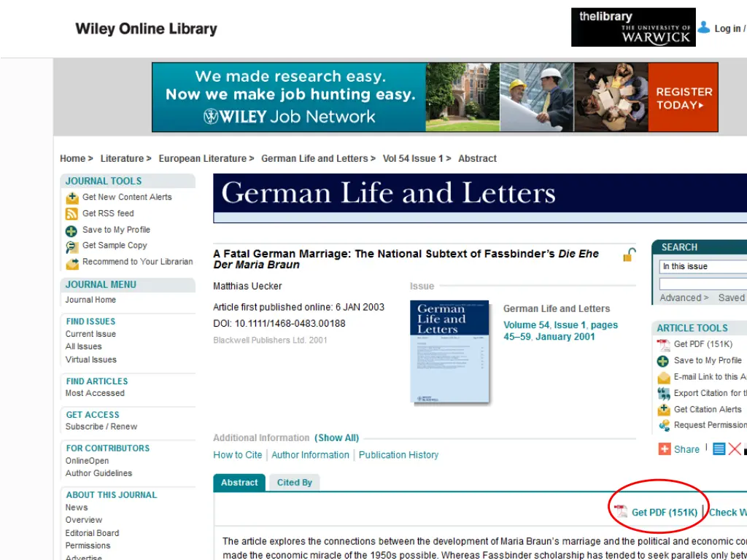The height and width of the screenshot is (560, 747).
Task: Click the open-access padlock icon by the article title
Action: (629, 254)
